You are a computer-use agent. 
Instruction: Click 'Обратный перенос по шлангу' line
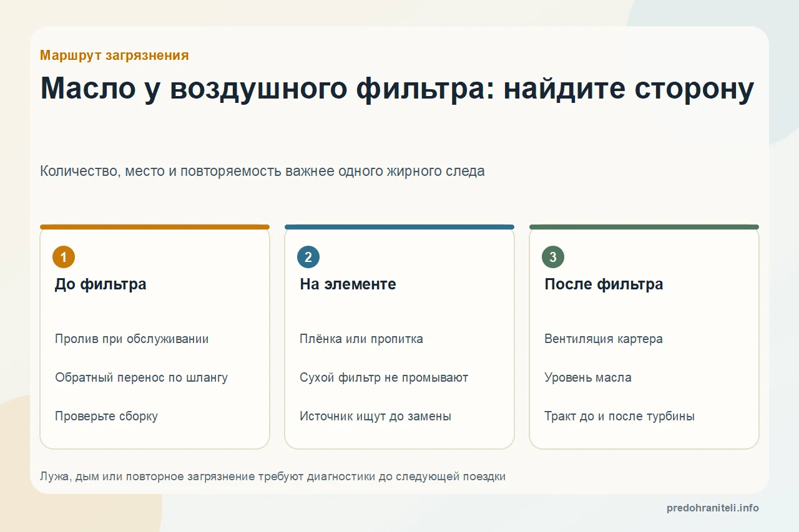click(141, 378)
